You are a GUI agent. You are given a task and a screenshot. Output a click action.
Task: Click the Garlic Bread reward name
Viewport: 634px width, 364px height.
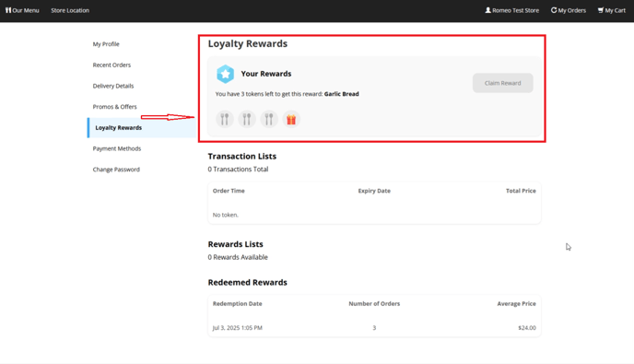pyautogui.click(x=341, y=94)
